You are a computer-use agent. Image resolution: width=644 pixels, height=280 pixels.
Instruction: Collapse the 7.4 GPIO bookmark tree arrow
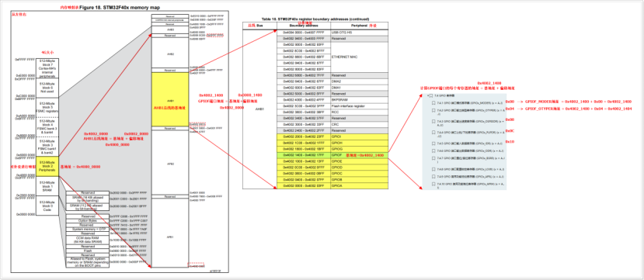(427, 95)
